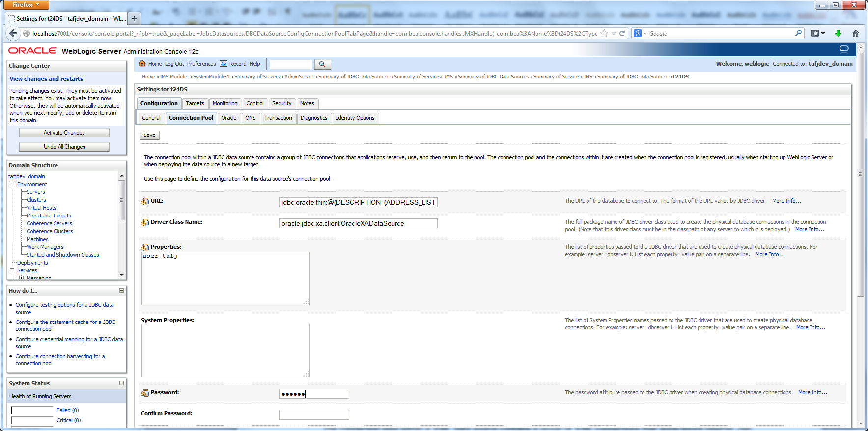The width and height of the screenshot is (868, 431).
Task: Switch to the Security tab
Action: pyautogui.click(x=282, y=103)
